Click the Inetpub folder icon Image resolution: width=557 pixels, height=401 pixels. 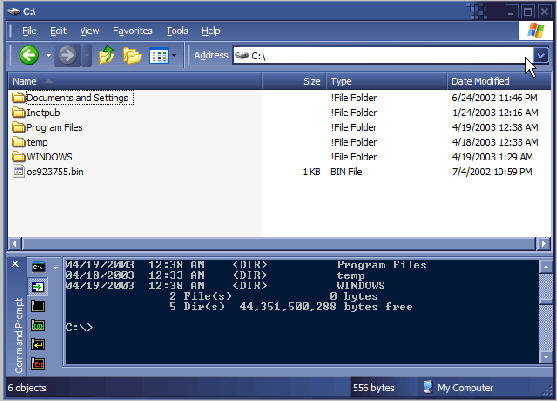click(18, 112)
